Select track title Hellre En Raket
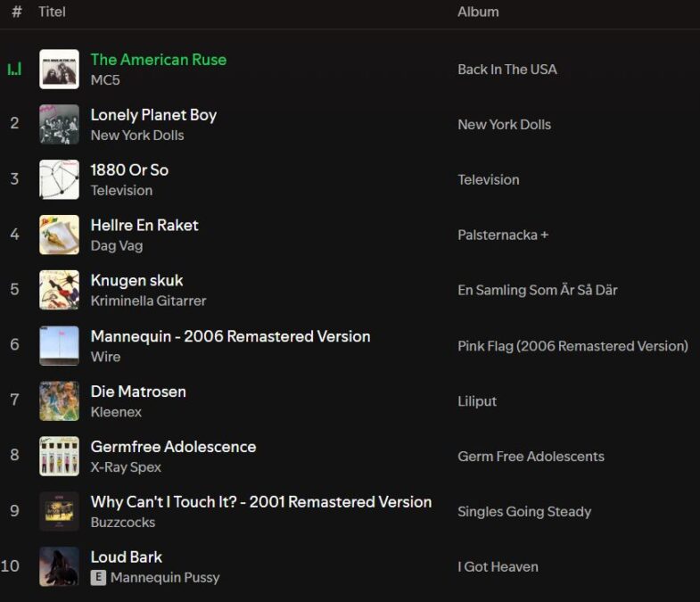Image resolution: width=700 pixels, height=602 pixels. pos(144,225)
